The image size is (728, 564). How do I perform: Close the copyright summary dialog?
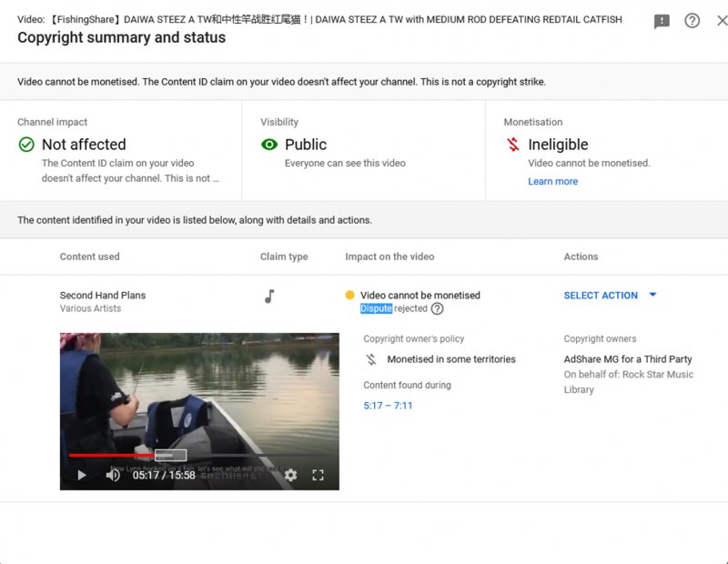point(722,21)
